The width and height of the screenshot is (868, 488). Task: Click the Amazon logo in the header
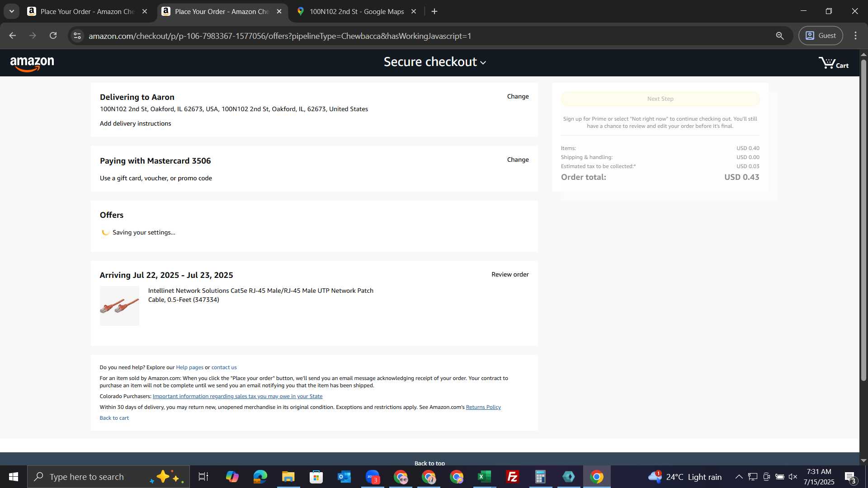click(x=32, y=64)
